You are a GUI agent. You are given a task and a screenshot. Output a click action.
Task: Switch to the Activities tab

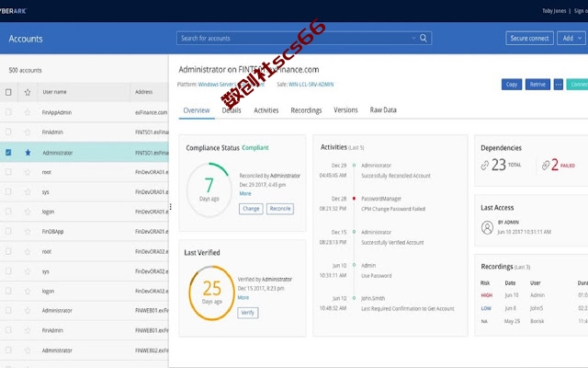pos(266,110)
